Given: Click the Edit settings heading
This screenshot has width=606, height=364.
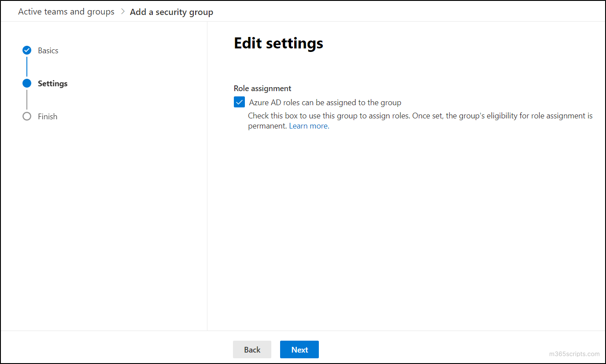Looking at the screenshot, I should [278, 43].
